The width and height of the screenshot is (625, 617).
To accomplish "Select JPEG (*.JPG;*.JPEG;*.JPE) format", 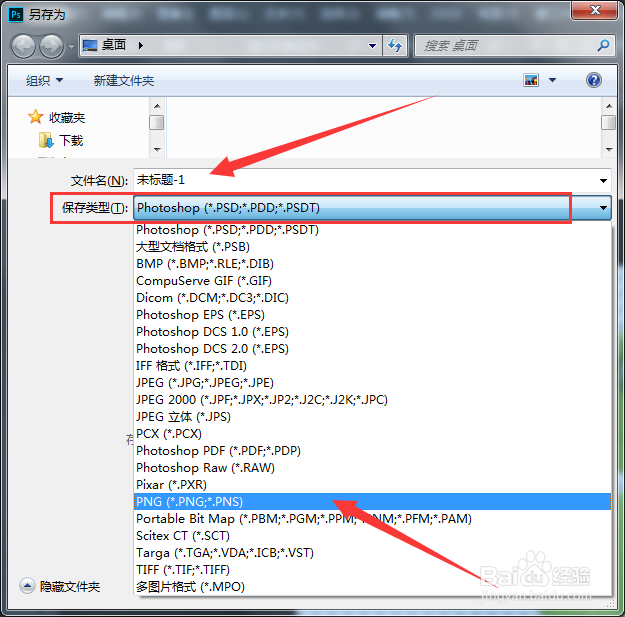I will [x=372, y=383].
